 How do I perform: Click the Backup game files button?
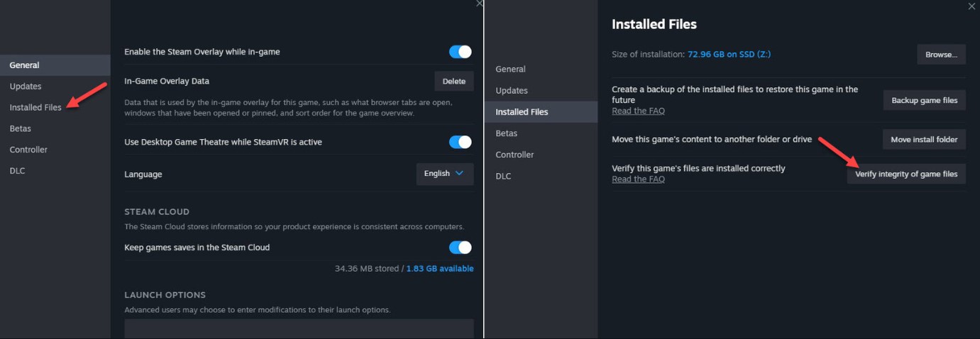925,100
